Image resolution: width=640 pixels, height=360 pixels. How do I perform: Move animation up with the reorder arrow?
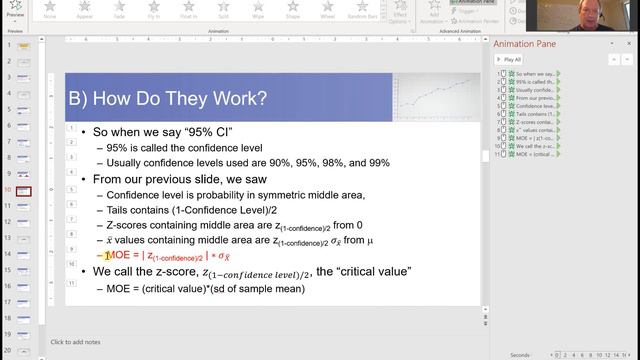point(614,60)
